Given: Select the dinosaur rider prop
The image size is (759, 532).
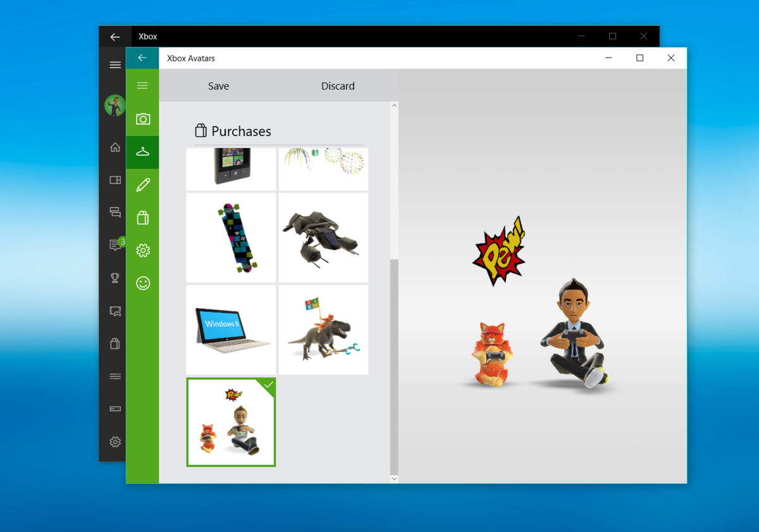Looking at the screenshot, I should click(323, 330).
